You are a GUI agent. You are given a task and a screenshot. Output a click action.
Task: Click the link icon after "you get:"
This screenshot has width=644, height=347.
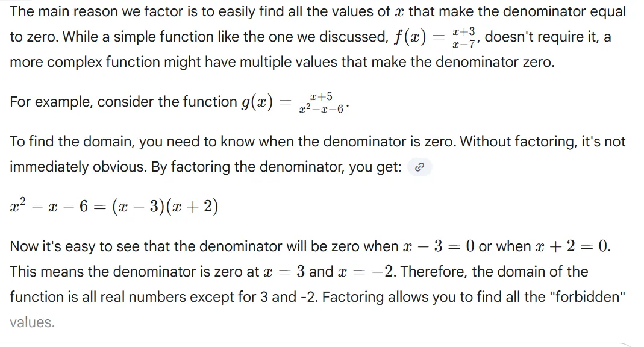pos(419,168)
